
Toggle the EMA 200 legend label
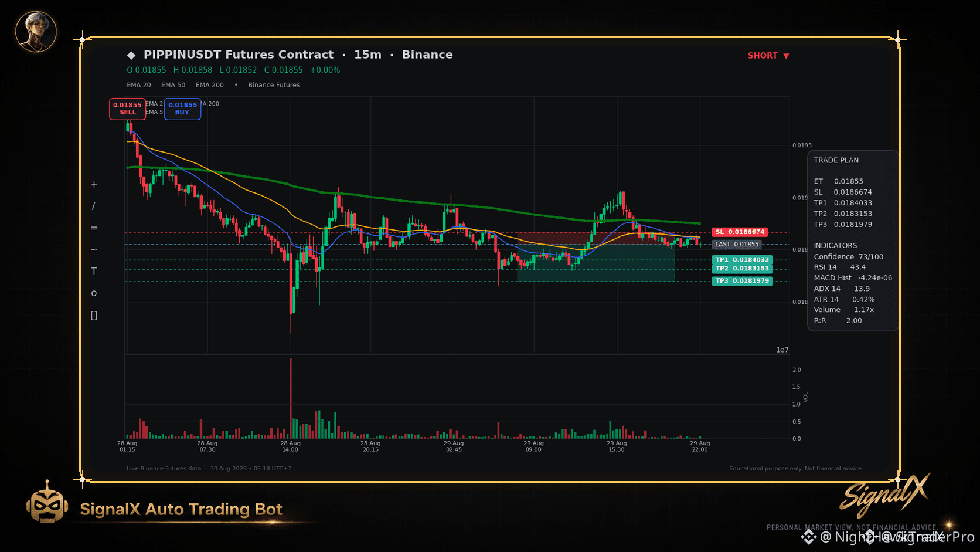point(210,85)
